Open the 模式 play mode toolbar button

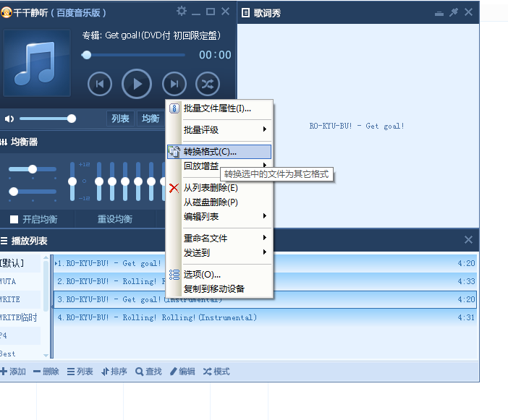[216, 372]
